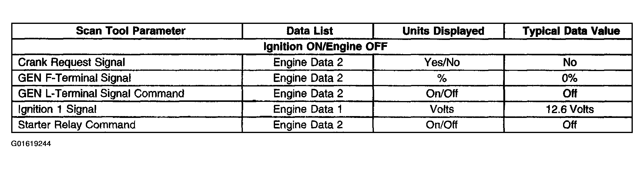Click the Engine Data 1 cell
Viewport: 644px width, 169px height.
(x=308, y=109)
